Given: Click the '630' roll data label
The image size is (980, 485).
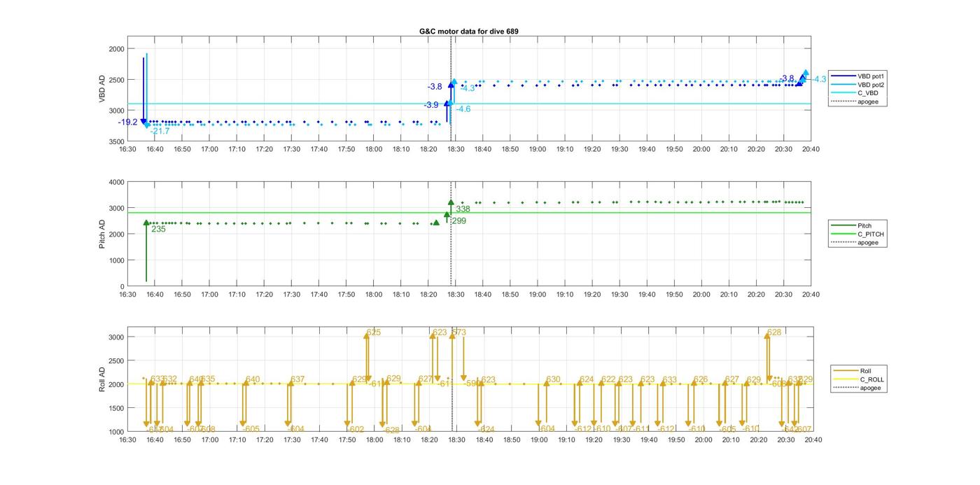Looking at the screenshot, I should [x=553, y=380].
